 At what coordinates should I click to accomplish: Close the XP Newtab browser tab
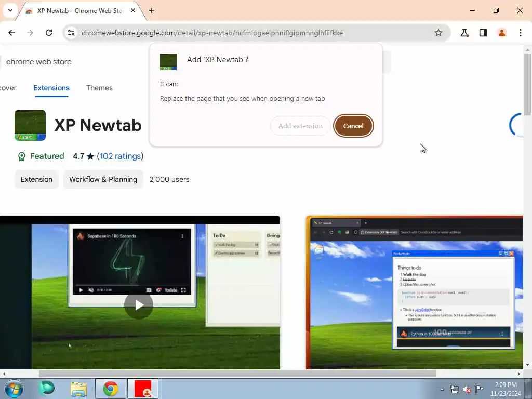point(133,10)
